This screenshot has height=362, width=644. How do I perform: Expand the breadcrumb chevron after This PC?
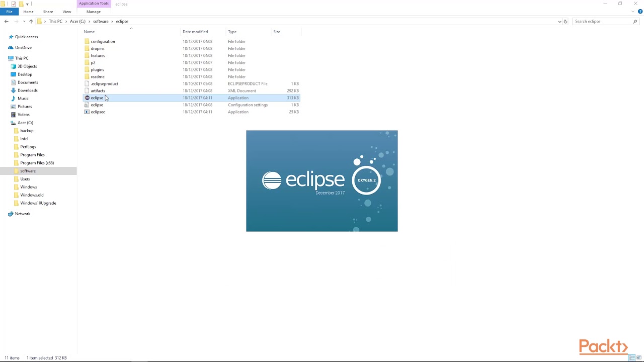(x=66, y=22)
